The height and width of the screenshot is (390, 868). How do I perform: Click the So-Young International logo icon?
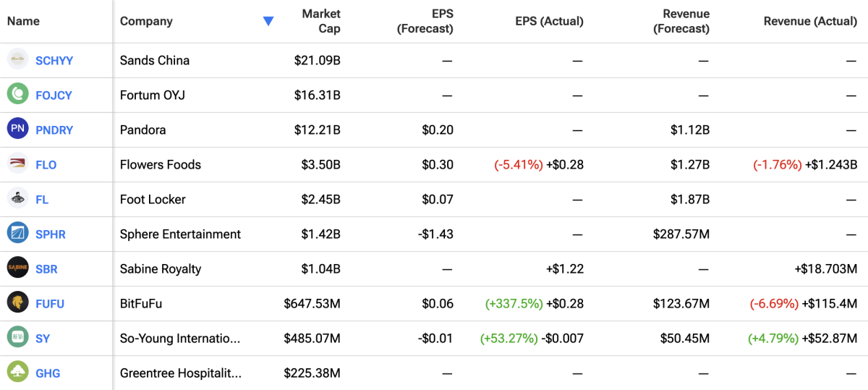[17, 338]
